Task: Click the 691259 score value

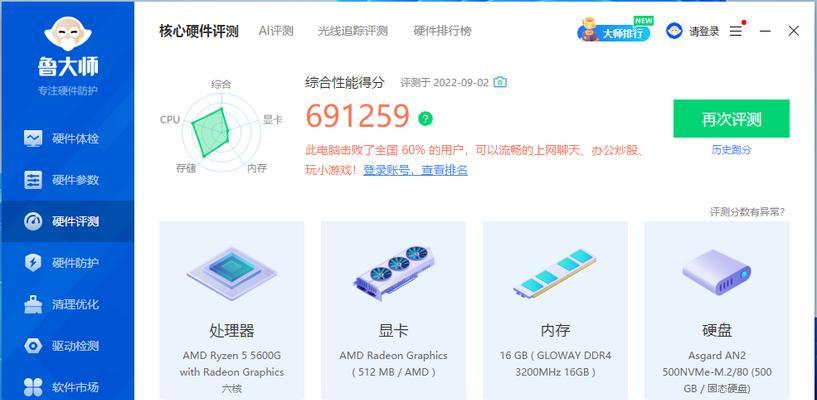Action: [357, 116]
